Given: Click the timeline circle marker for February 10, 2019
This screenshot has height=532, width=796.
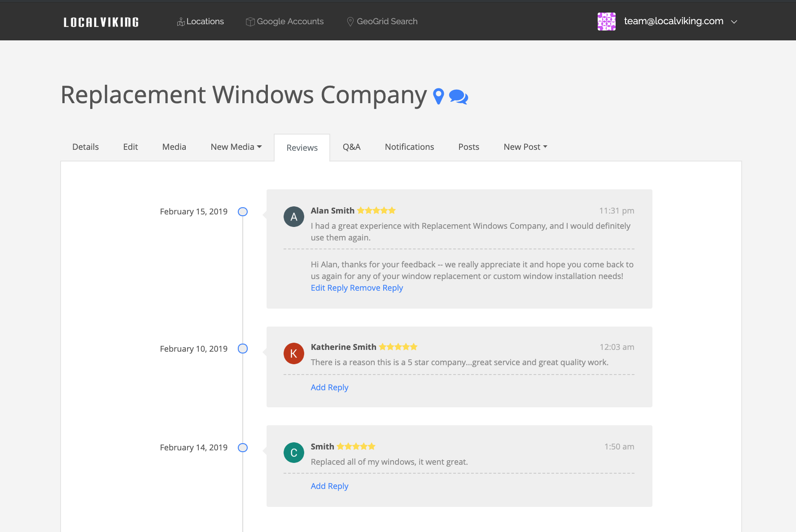Looking at the screenshot, I should [243, 349].
